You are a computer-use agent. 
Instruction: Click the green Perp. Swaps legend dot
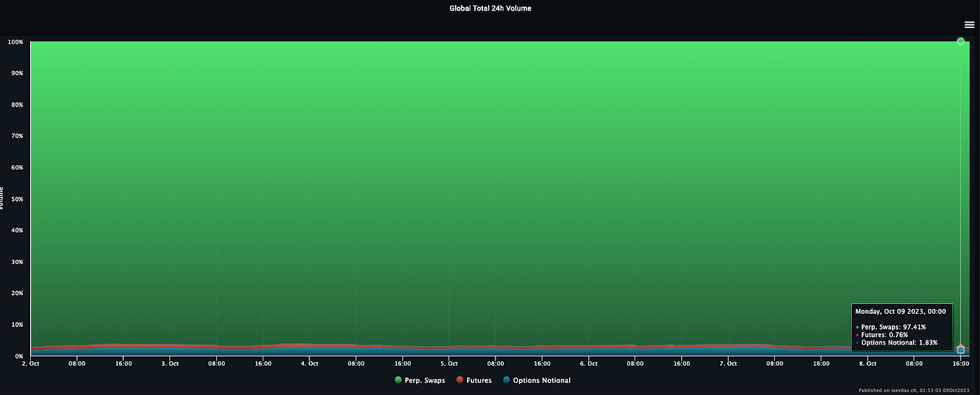click(398, 380)
